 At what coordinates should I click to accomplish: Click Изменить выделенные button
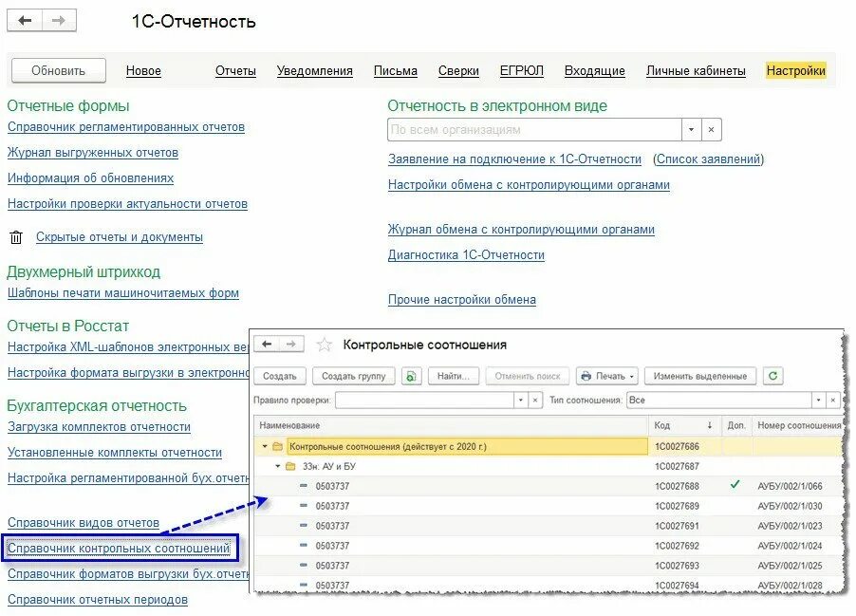(x=700, y=376)
